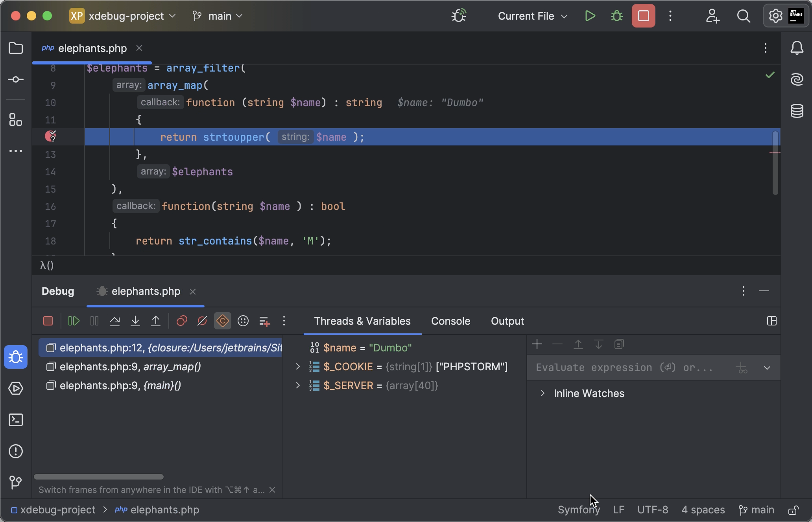Expand the $_COOKIE variable
The height and width of the screenshot is (522, 812).
298,366
